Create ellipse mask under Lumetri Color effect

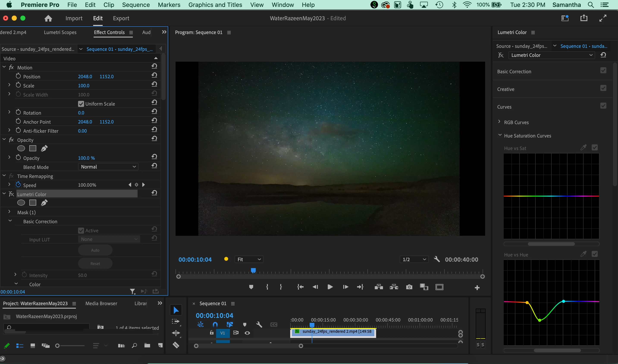21,203
